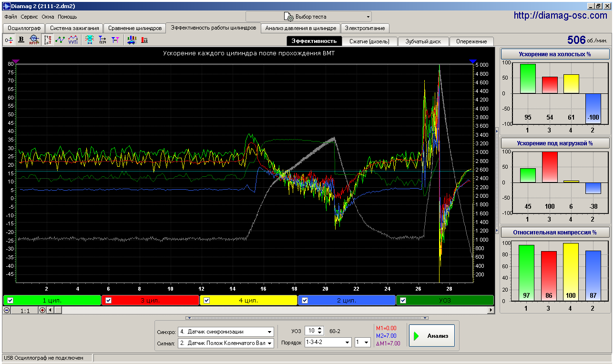Screen dimensions: 614x364
Task: Open the Сервис menu
Action: tap(30, 17)
